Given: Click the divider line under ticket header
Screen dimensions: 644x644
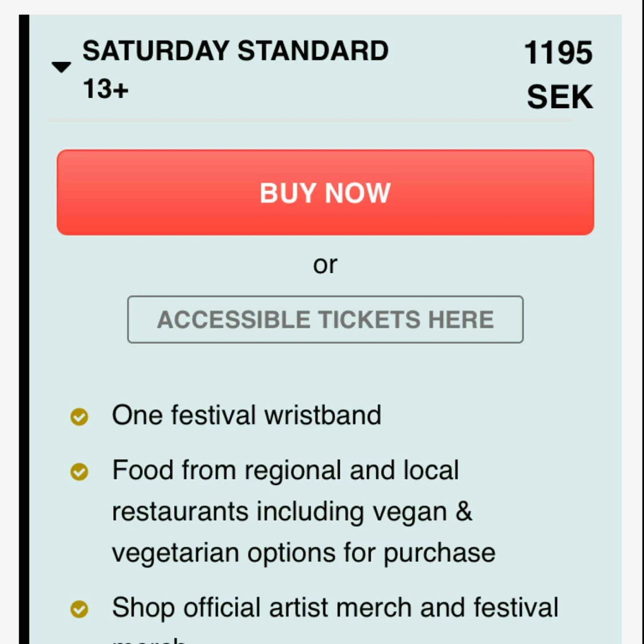Looking at the screenshot, I should pyautogui.click(x=309, y=121).
